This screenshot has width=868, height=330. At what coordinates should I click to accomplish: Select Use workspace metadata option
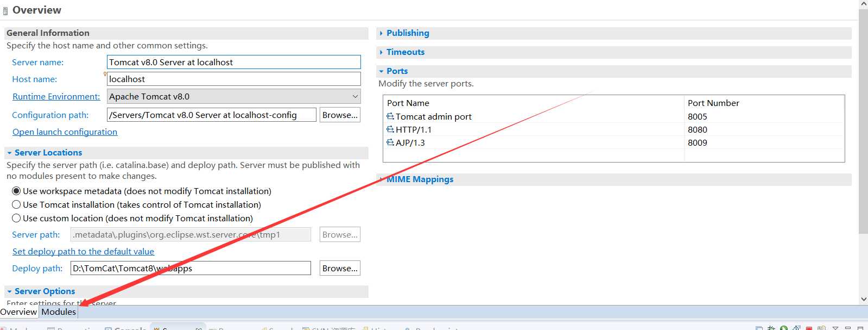[x=16, y=191]
